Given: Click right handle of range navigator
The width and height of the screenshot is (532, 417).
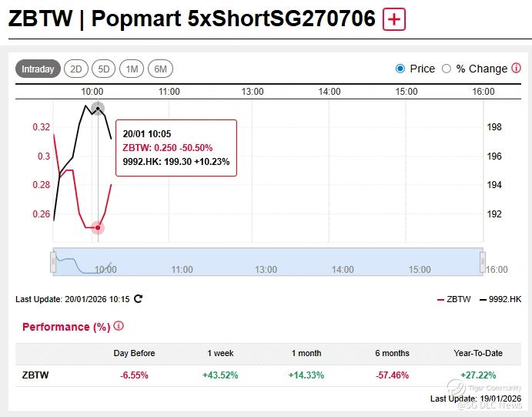Looking at the screenshot, I should 483,261.
